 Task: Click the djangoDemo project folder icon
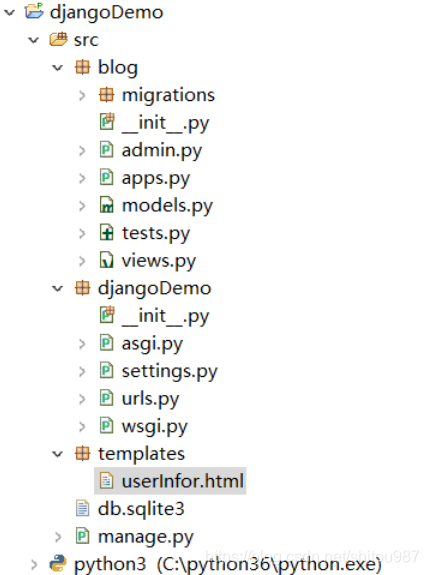coord(34,11)
